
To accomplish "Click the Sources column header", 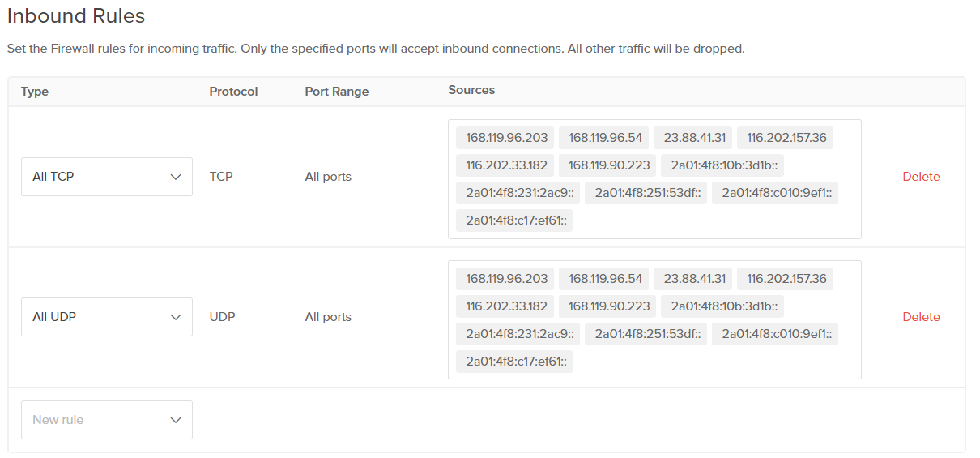I will [x=471, y=90].
